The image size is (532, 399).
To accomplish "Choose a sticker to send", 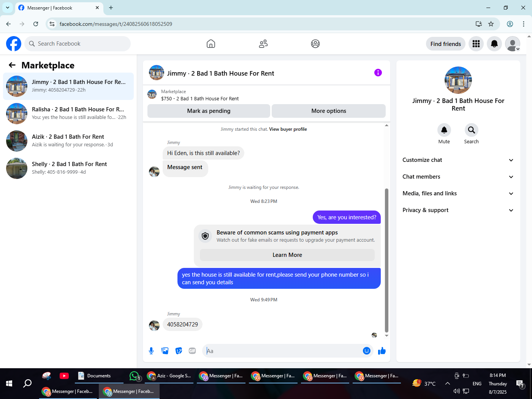I will click(x=179, y=351).
